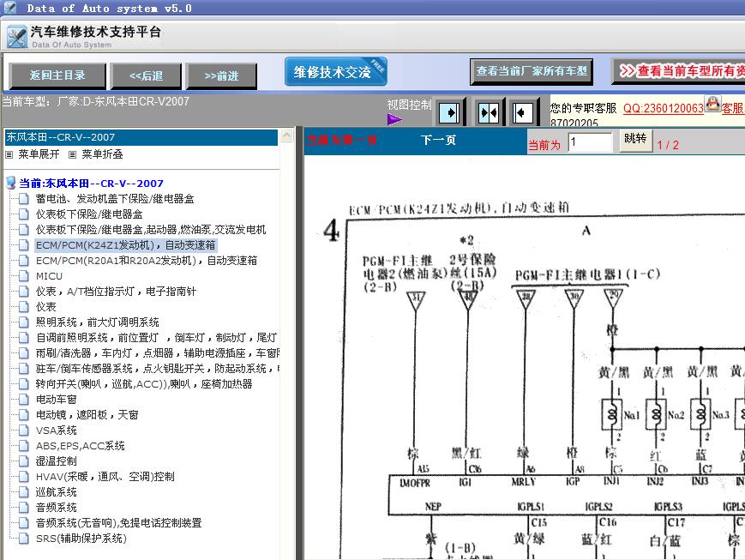
Task: Click the 客服 link at far right
Action: [x=733, y=108]
